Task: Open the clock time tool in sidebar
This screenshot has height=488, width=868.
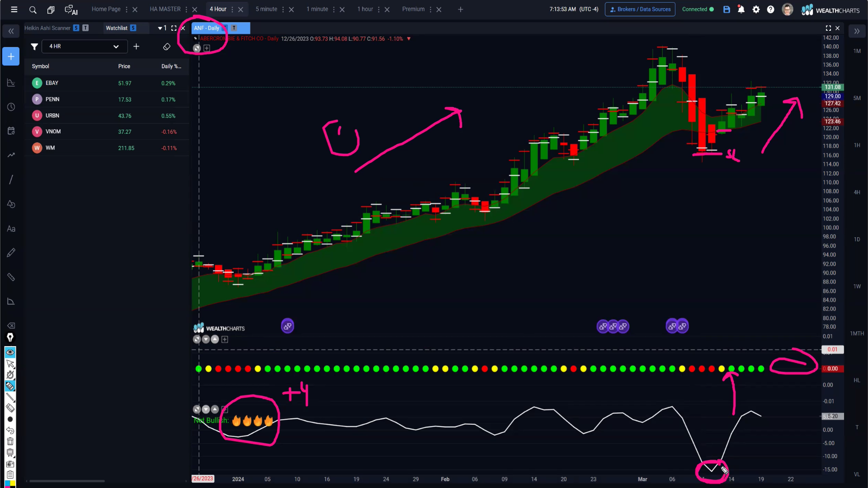Action: pyautogui.click(x=11, y=107)
